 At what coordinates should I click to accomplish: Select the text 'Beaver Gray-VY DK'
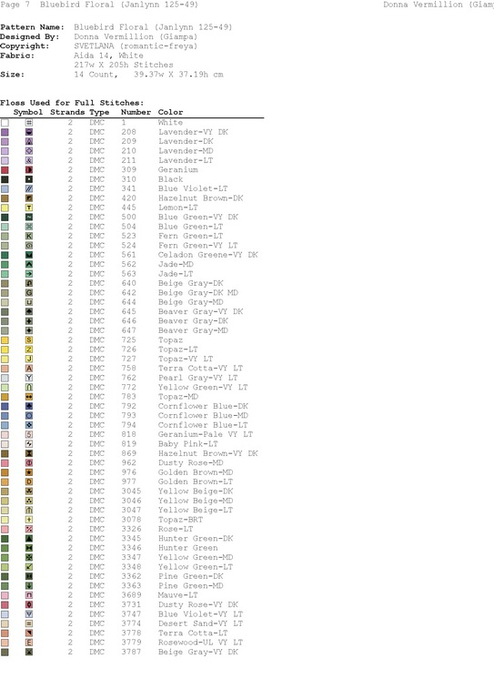tap(201, 312)
